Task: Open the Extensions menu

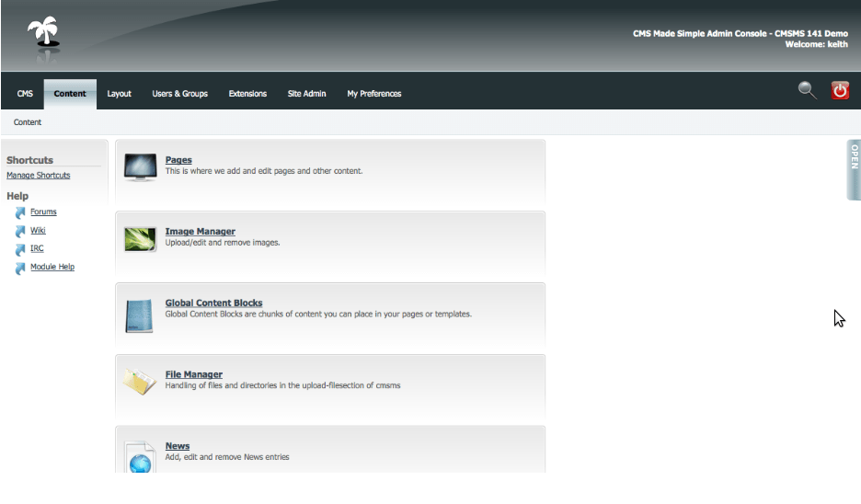Action: [247, 94]
